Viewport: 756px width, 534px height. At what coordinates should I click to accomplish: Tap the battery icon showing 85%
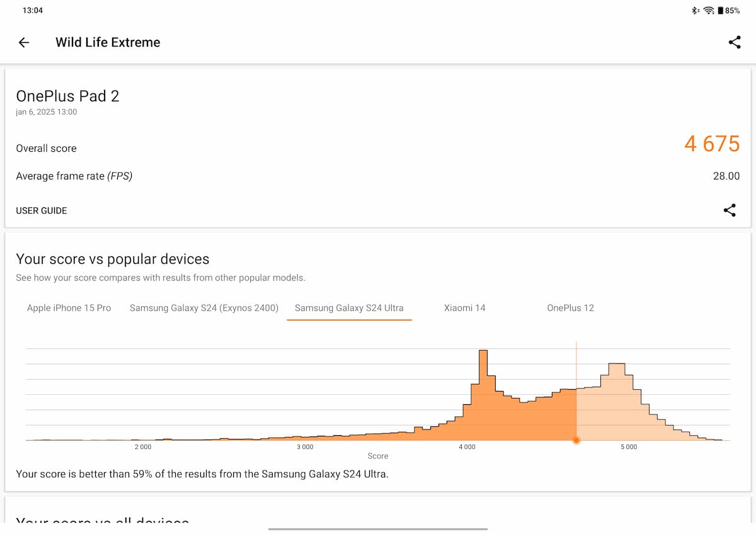click(720, 11)
